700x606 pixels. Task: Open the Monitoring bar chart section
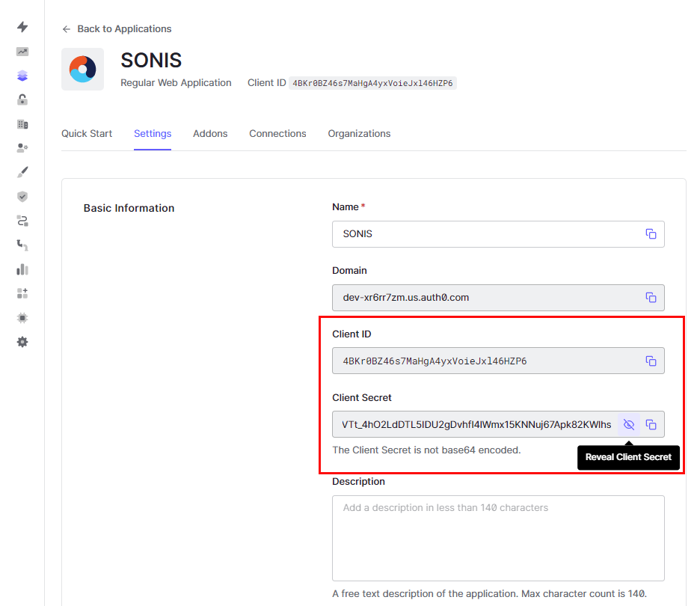[22, 269]
